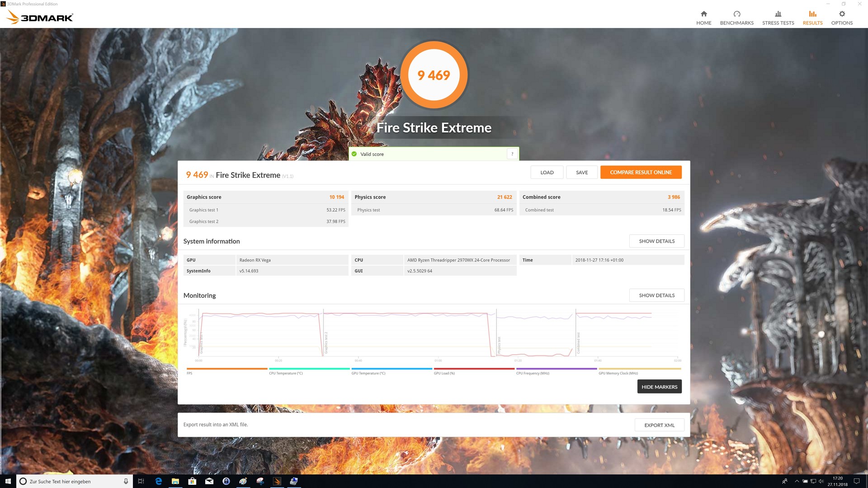The height and width of the screenshot is (488, 868).
Task: Click the Physics test 68.64 FPS row
Action: point(434,210)
